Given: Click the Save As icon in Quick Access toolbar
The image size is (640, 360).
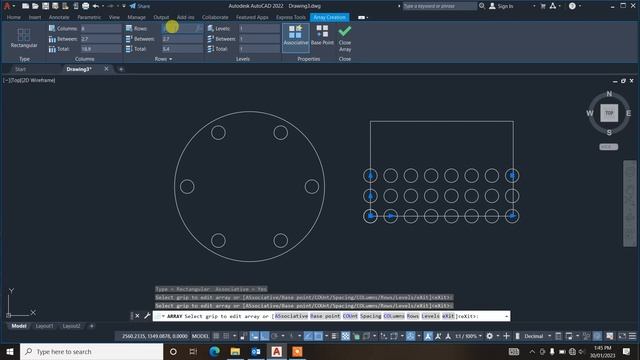Looking at the screenshot, I should pyautogui.click(x=55, y=6).
